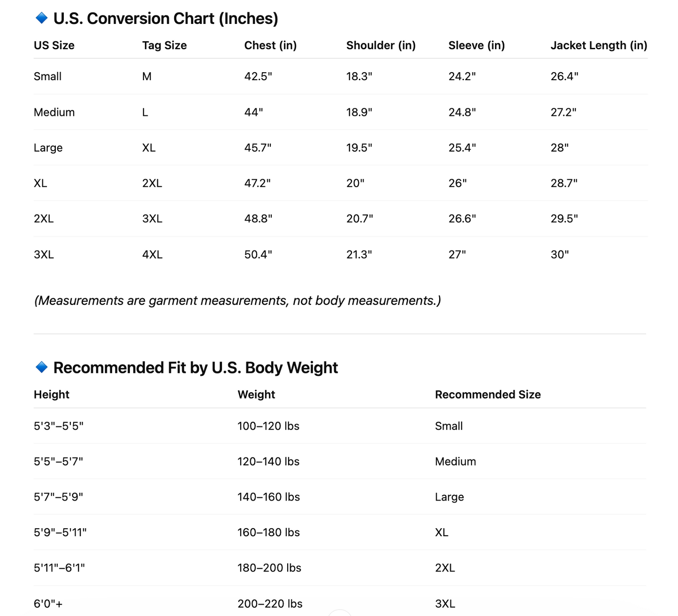
Task: Click the Recommended Fit by U.S. Body Weight heading
Action: click(195, 368)
